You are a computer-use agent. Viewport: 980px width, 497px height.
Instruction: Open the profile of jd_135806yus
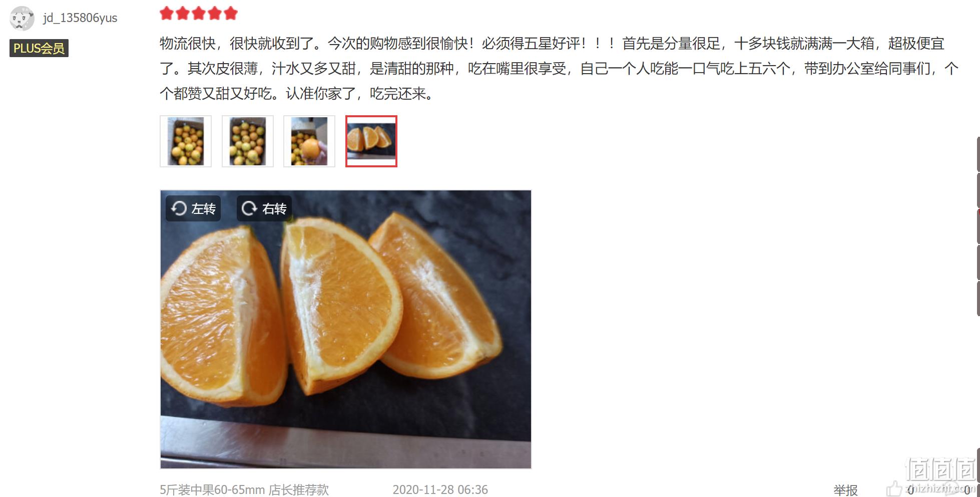(80, 18)
